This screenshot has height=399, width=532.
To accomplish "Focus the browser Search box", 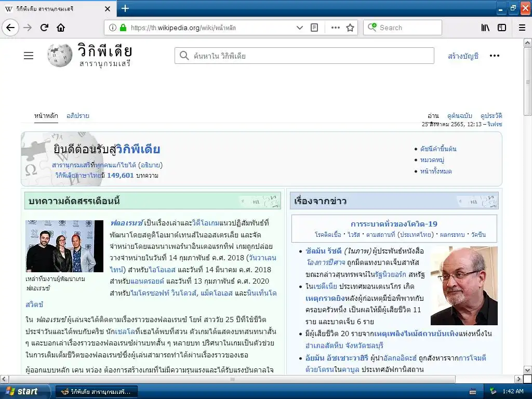I will click(403, 28).
